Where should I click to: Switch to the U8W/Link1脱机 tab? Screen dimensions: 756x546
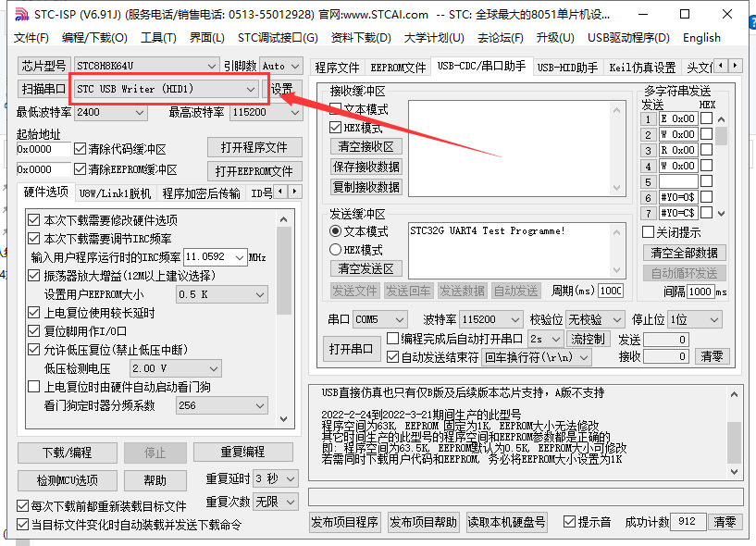(116, 193)
